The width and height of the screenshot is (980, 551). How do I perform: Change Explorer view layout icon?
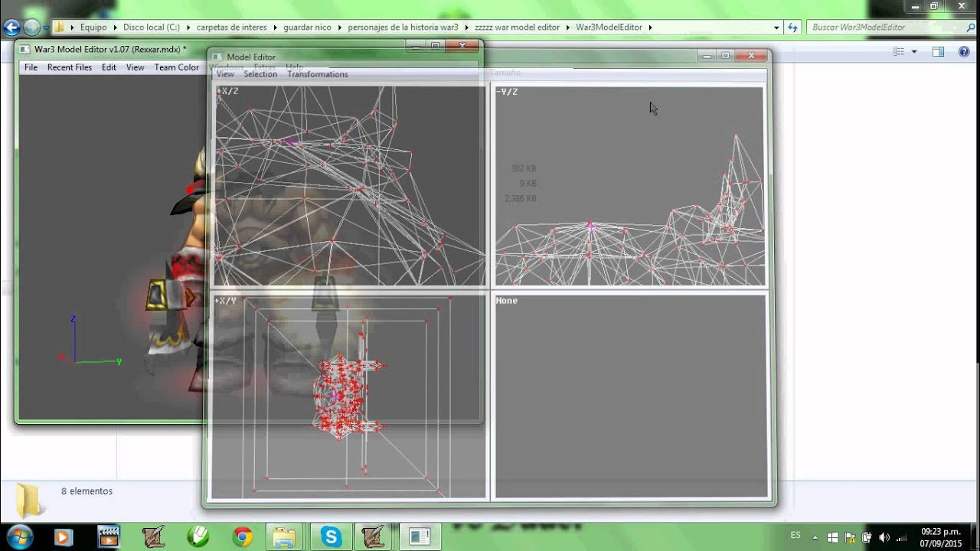click(x=899, y=51)
